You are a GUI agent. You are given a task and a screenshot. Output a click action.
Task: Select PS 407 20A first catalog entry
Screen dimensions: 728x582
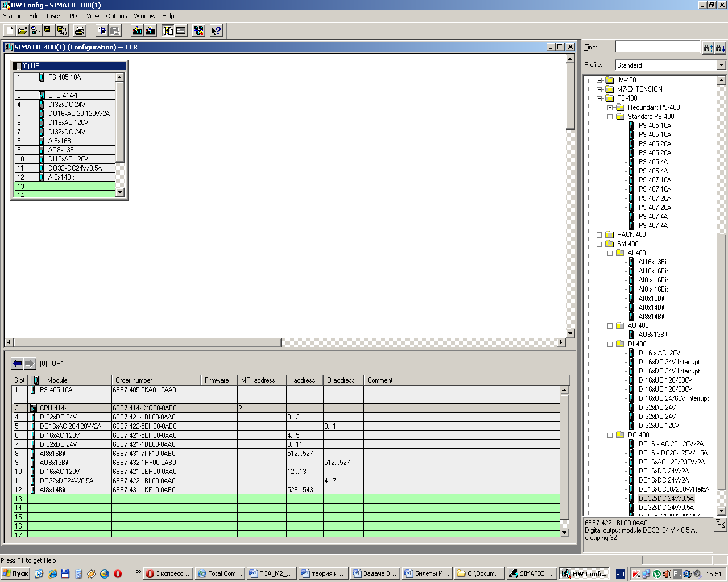pyautogui.click(x=655, y=198)
